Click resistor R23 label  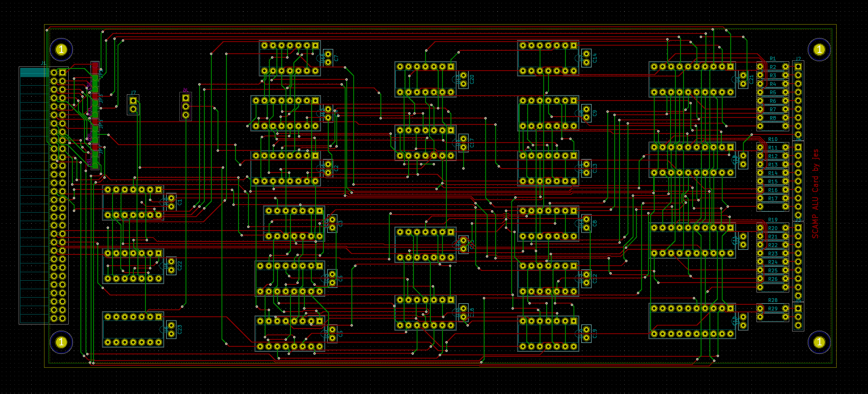click(773, 254)
